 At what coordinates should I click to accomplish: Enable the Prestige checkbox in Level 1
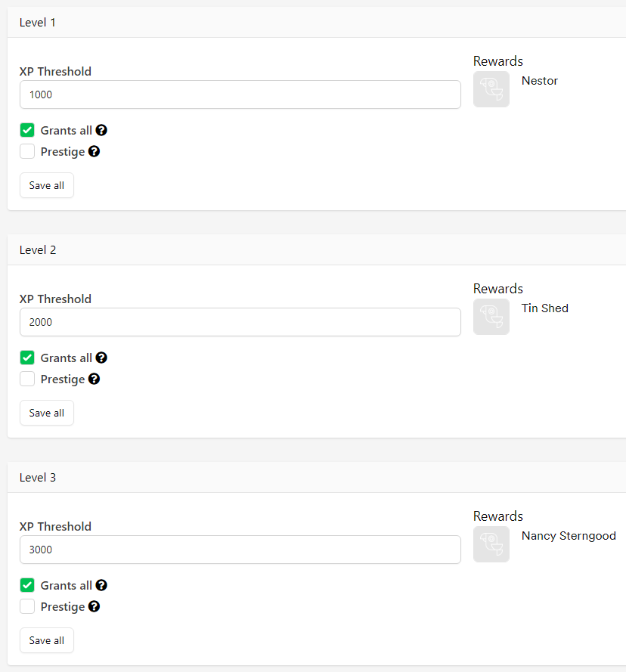27,151
